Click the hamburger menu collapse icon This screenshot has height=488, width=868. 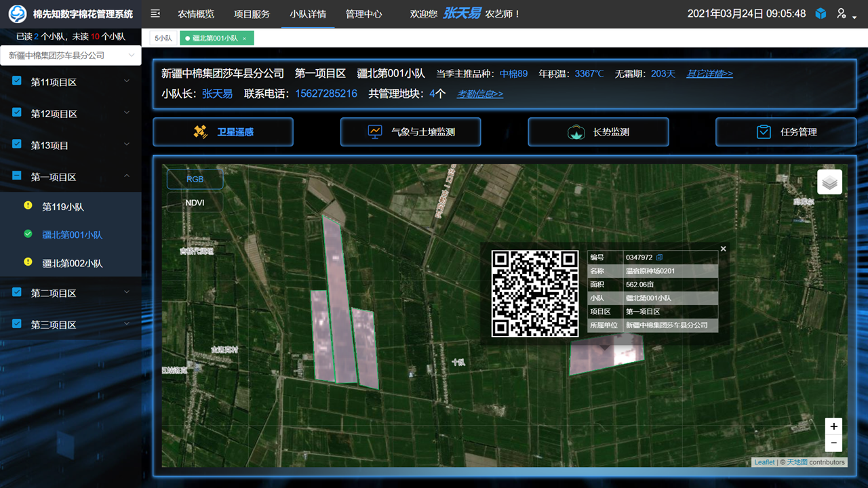(x=155, y=14)
